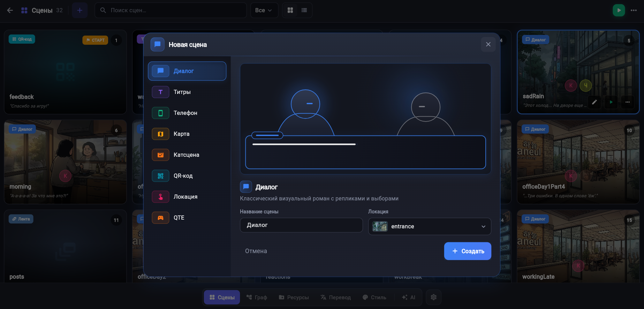Image resolution: width=644 pixels, height=309 pixels.
Task: Open the Ресурсы tab
Action: (294, 297)
